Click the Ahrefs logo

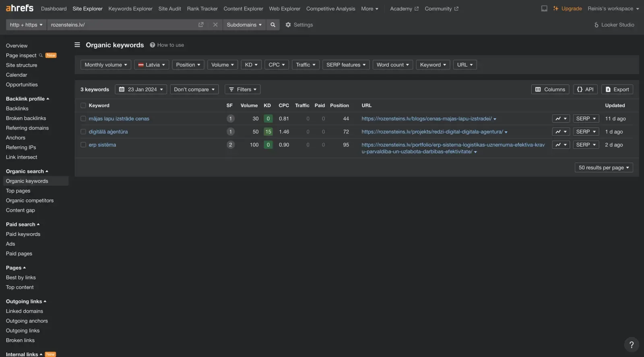coord(19,8)
